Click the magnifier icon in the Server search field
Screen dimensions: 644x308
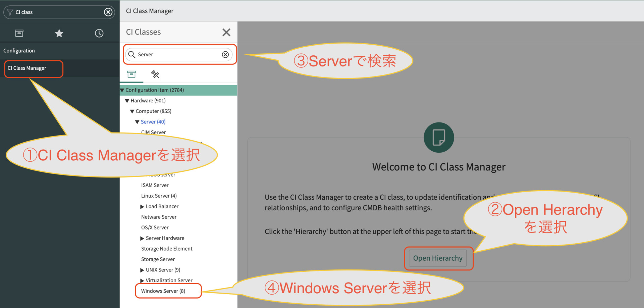[x=132, y=54]
